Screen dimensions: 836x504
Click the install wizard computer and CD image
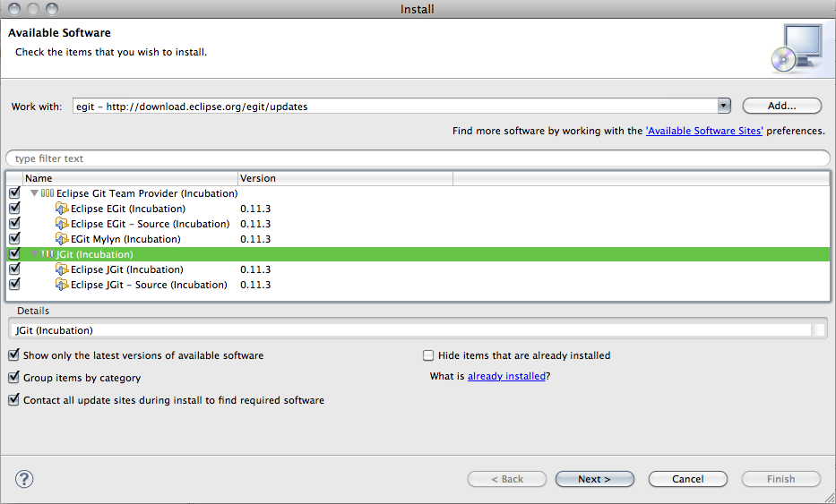click(x=797, y=48)
